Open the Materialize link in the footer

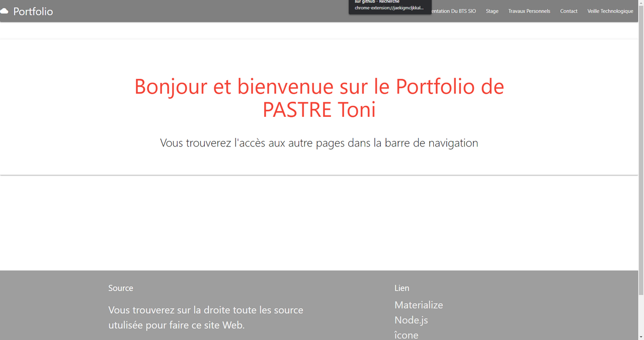coord(418,305)
